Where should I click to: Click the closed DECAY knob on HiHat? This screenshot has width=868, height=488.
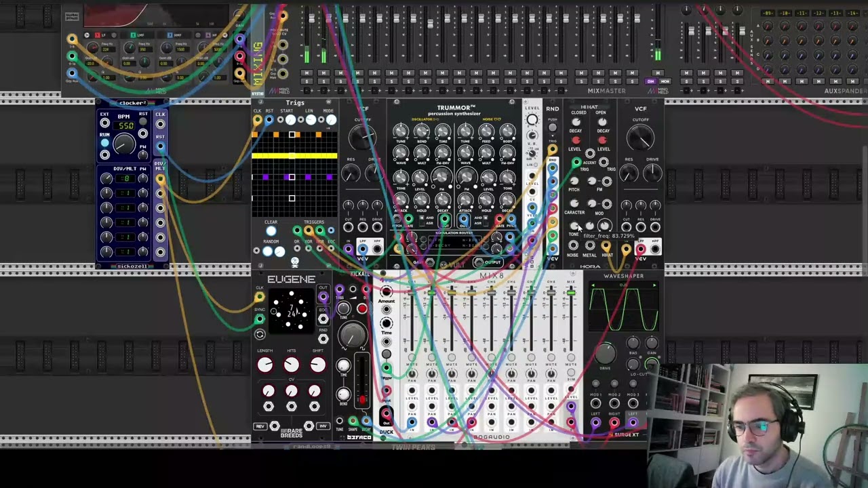click(576, 123)
